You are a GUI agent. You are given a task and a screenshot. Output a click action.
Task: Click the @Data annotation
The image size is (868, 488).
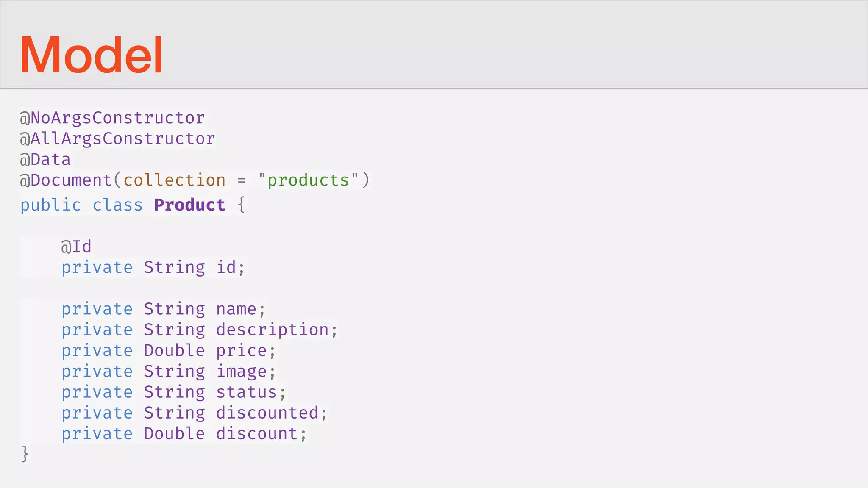(x=45, y=159)
